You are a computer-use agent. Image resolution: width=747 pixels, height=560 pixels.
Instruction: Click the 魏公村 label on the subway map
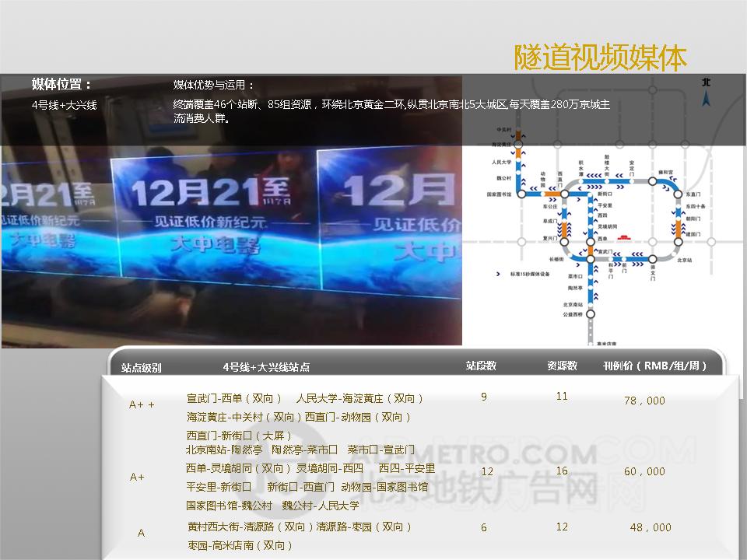tap(504, 178)
